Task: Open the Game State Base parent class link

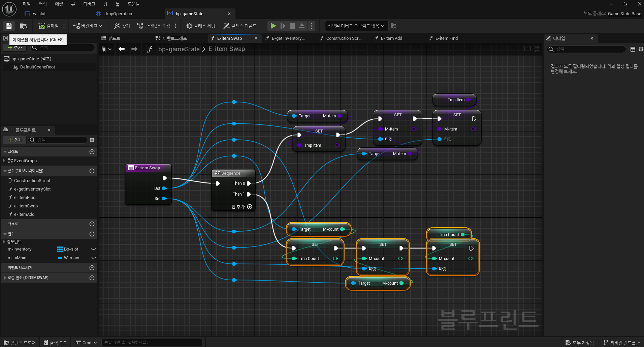Action: 624,14
